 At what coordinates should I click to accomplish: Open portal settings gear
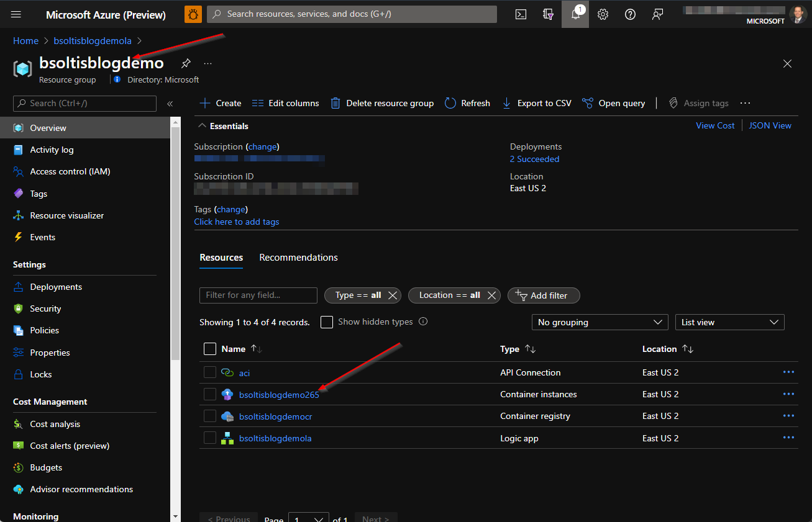pos(602,14)
